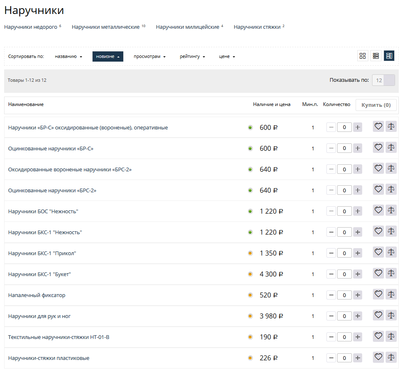
Task: Decrease quantity for Наручники БКС-1 "Букет"
Action: click(x=331, y=274)
